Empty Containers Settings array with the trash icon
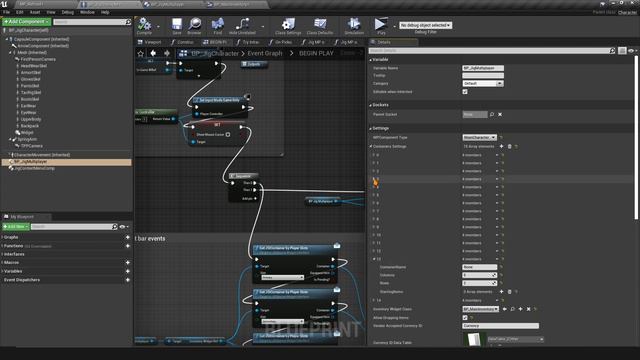 [x=509, y=146]
